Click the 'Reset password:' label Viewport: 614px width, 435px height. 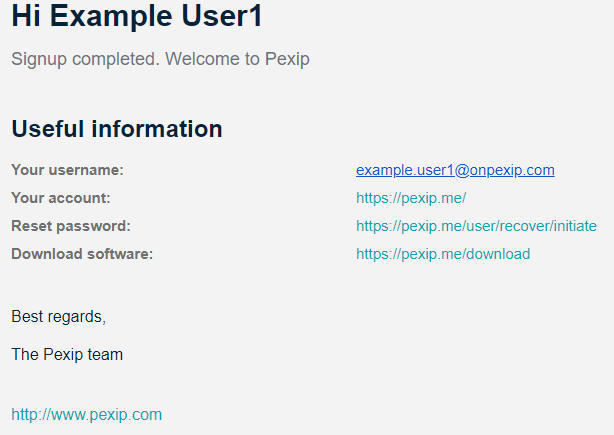tap(71, 226)
